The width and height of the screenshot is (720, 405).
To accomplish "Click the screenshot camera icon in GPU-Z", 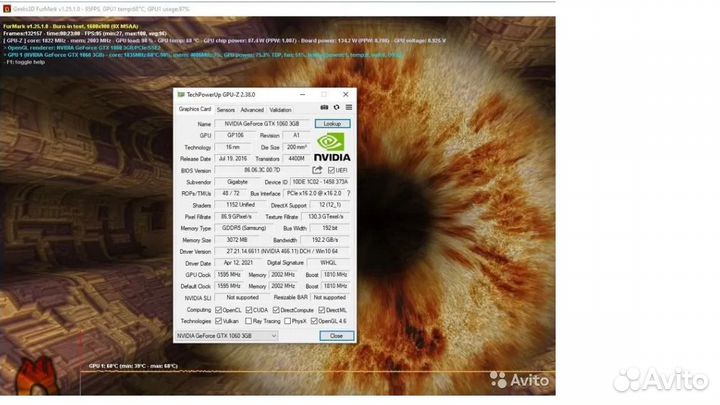I will tap(324, 107).
